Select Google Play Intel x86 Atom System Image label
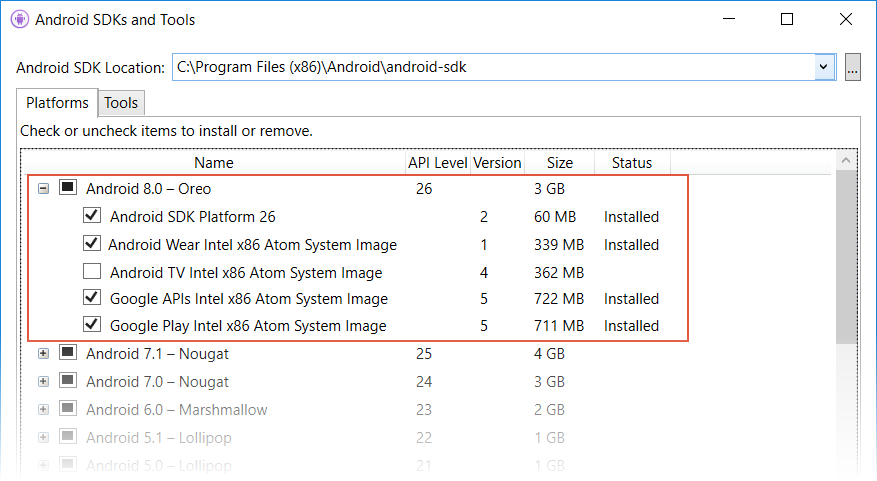 248,326
